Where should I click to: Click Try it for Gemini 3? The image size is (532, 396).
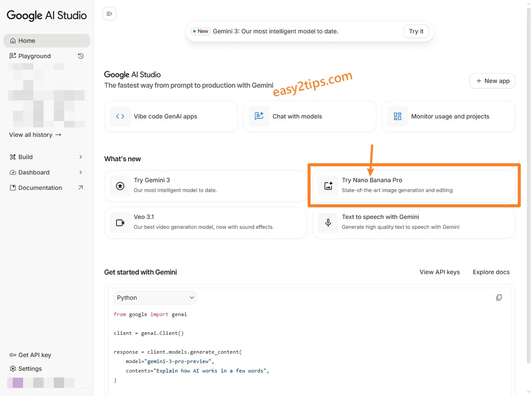pyautogui.click(x=415, y=31)
